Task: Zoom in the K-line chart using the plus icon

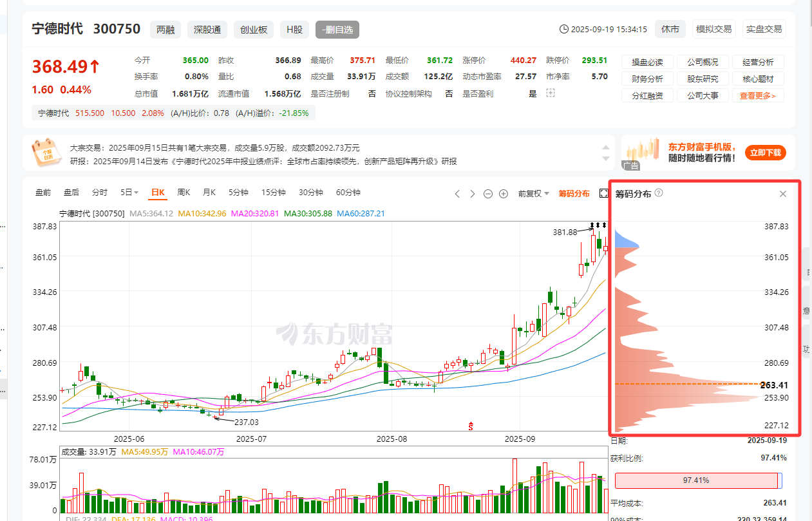Action: tap(504, 193)
